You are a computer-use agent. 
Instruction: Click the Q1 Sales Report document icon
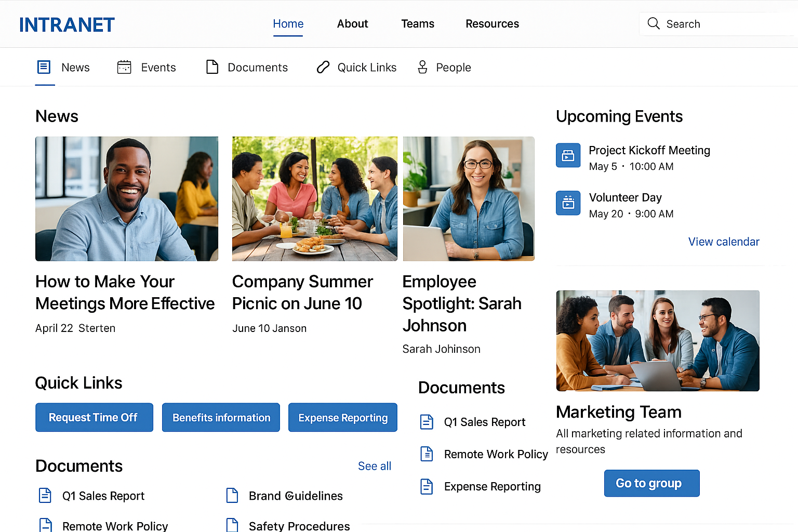[x=45, y=496]
